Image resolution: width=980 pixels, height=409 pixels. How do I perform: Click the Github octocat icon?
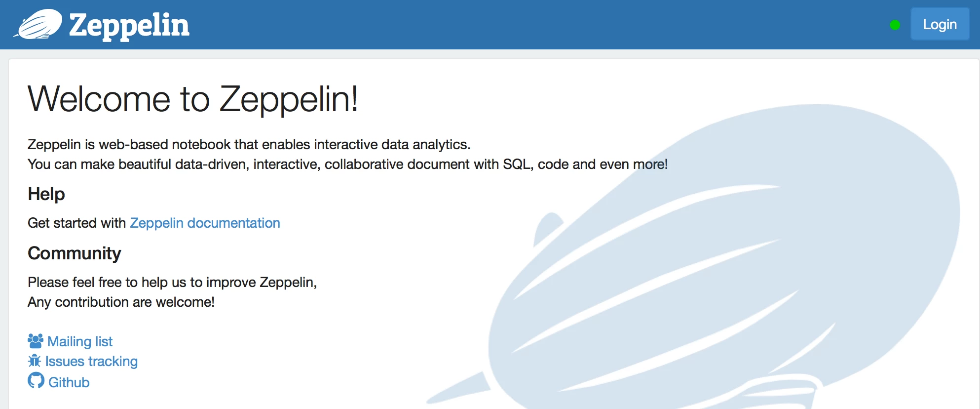tap(36, 381)
